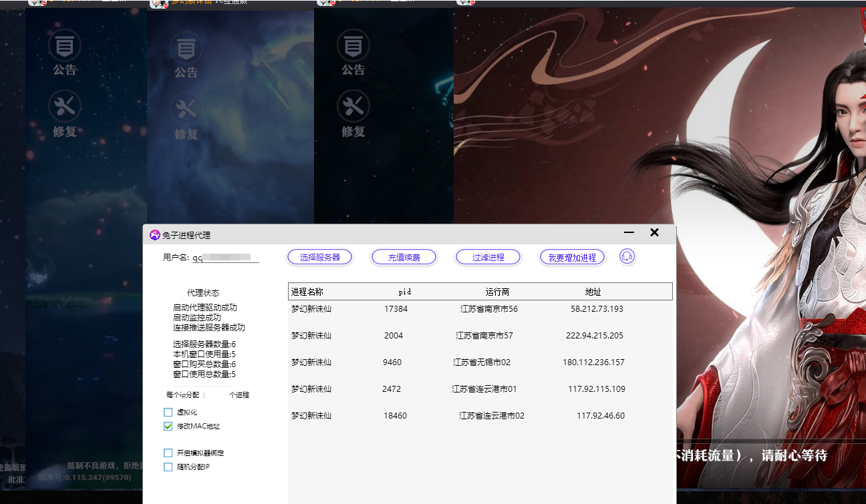Select 梦幻新诛仙 in the pid 2472 row
866x504 pixels.
311,389
